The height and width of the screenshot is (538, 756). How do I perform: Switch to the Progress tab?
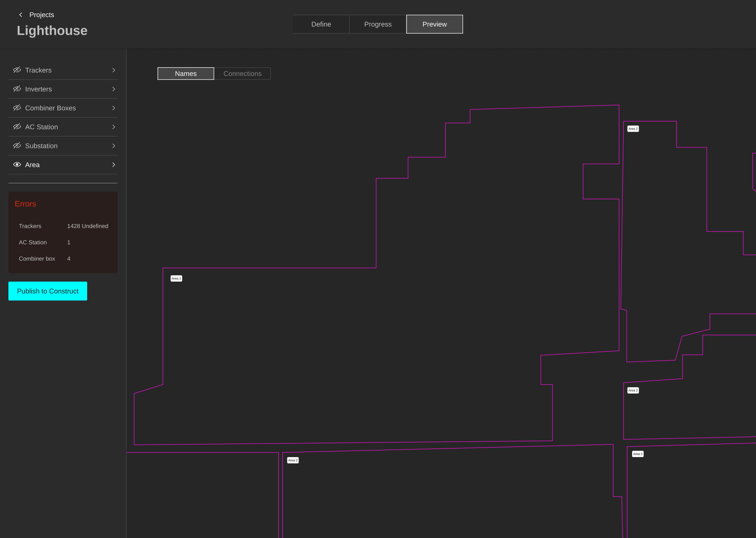(x=378, y=24)
